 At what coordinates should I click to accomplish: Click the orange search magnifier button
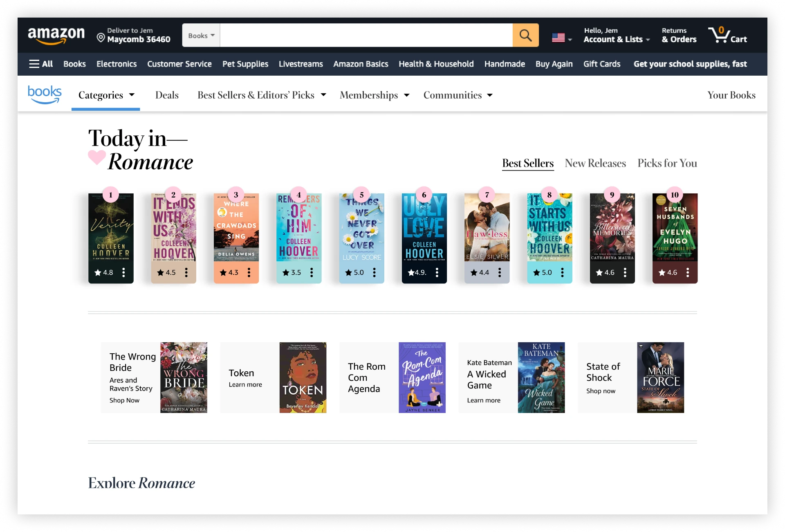click(525, 35)
